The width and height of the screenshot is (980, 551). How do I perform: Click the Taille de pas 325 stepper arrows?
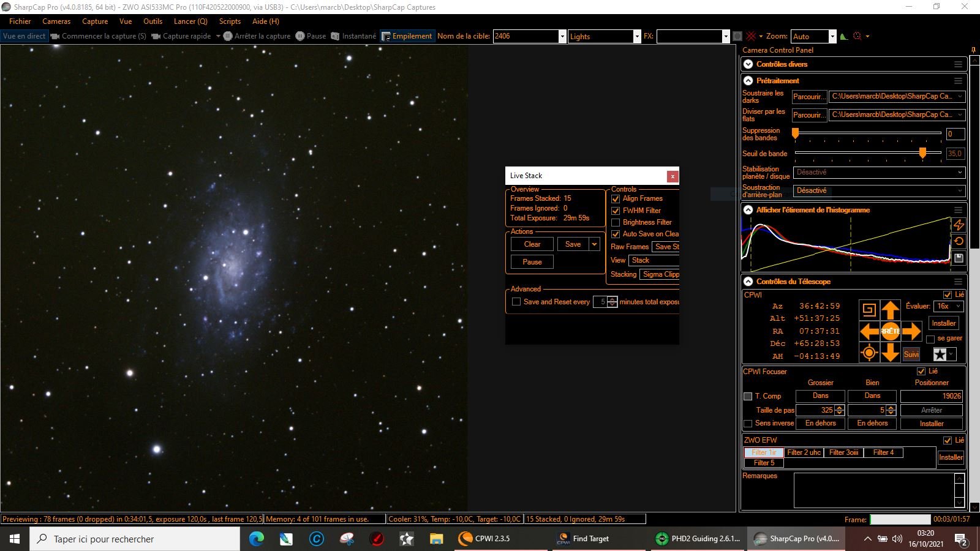[x=839, y=410]
